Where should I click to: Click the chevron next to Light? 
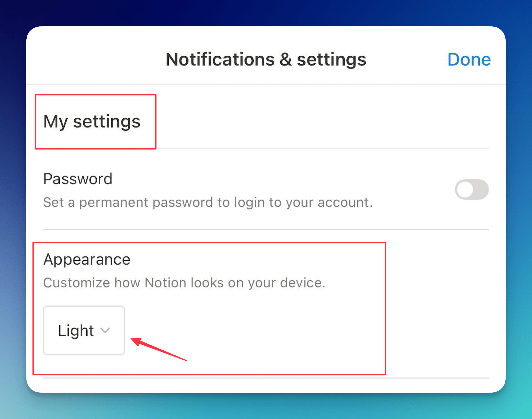[x=106, y=331]
